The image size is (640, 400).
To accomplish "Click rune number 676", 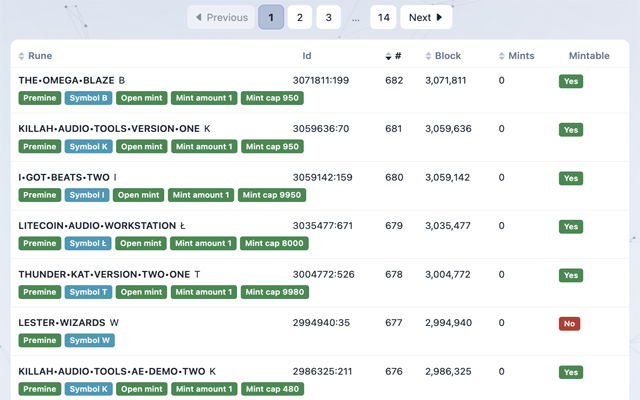I will tap(394, 371).
